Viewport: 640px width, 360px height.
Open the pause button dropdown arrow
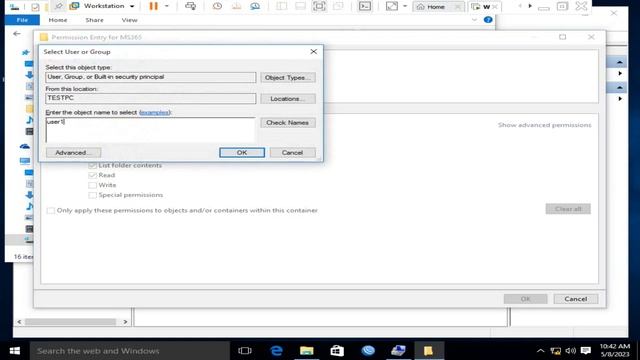(x=167, y=6)
